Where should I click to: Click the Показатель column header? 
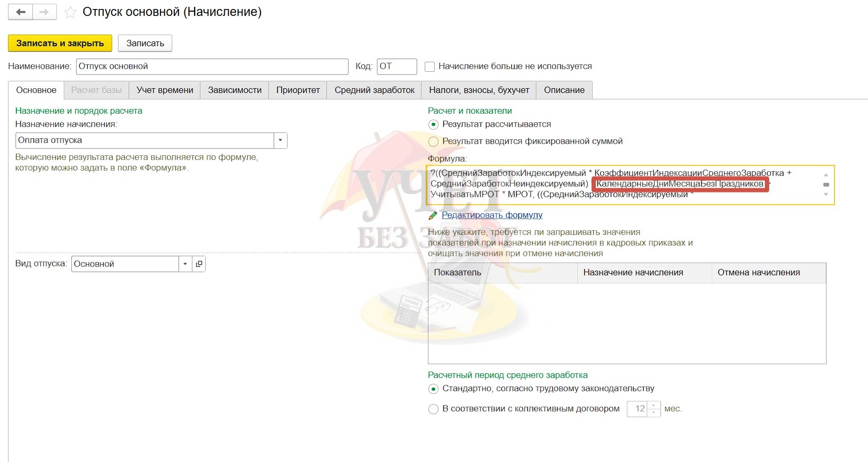[x=503, y=273]
